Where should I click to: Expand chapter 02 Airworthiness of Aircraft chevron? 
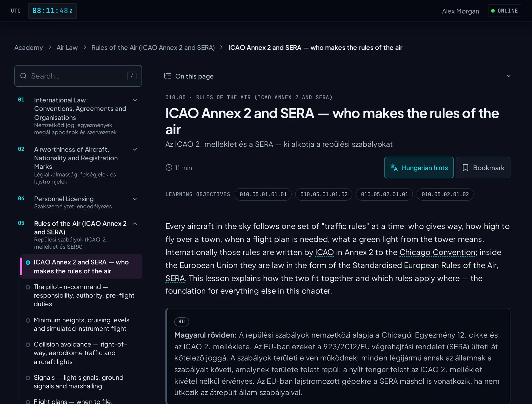tap(135, 149)
